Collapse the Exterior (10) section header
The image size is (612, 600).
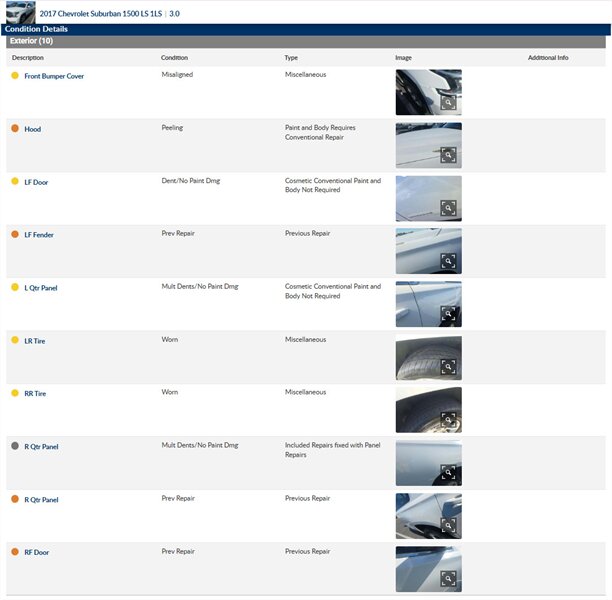pos(30,42)
